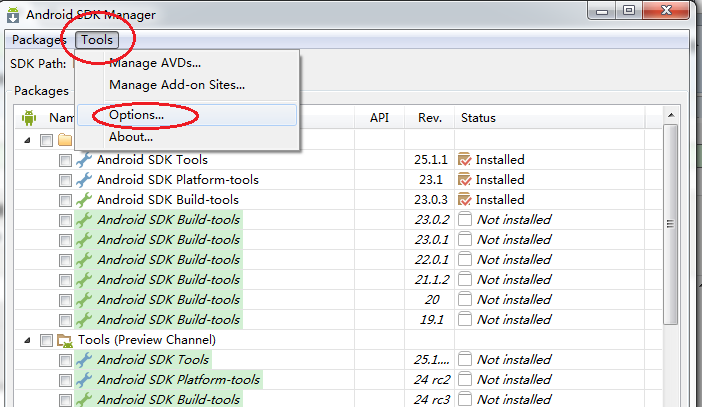
Task: Click the scrollbar up arrow
Action: [x=671, y=116]
